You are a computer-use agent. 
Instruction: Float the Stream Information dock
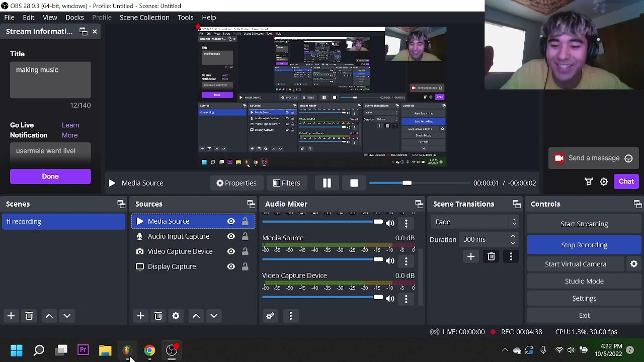[x=84, y=32]
